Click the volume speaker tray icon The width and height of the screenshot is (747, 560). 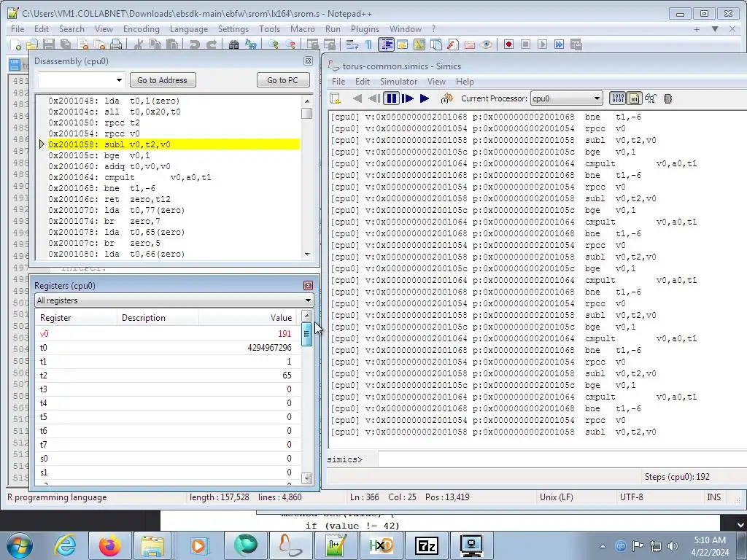[673, 546]
